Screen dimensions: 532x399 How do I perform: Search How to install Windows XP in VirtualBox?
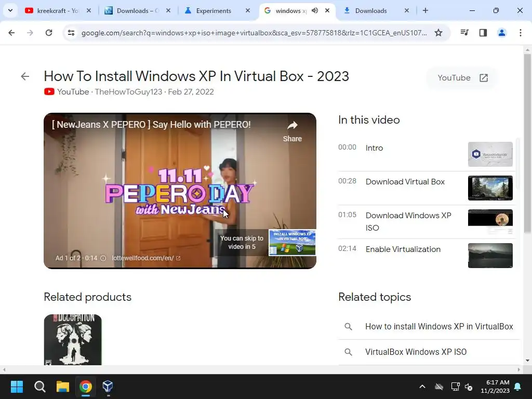coord(438,326)
